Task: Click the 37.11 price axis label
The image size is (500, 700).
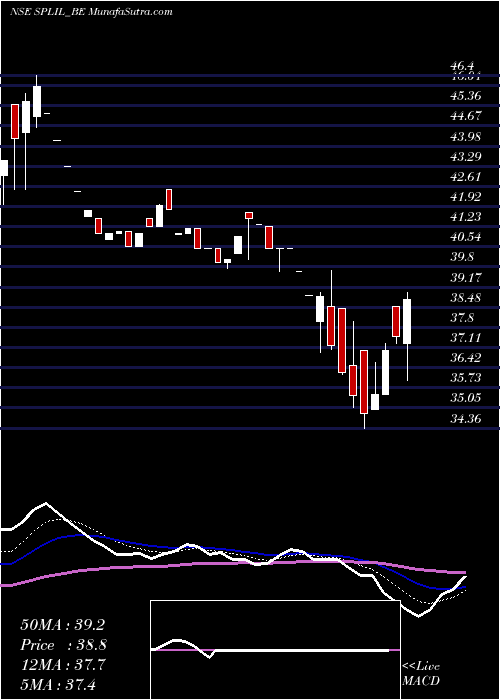Action: 466,338
